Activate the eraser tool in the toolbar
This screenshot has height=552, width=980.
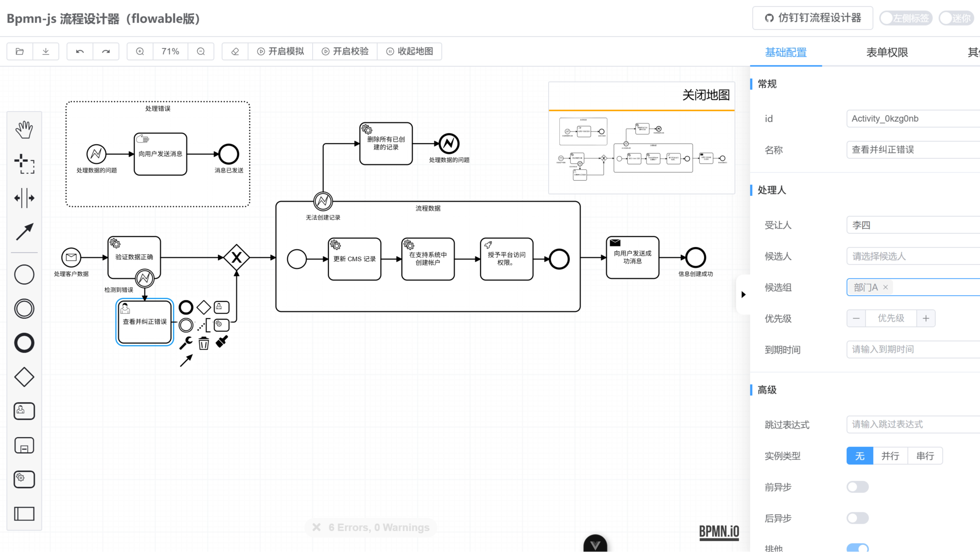(235, 51)
